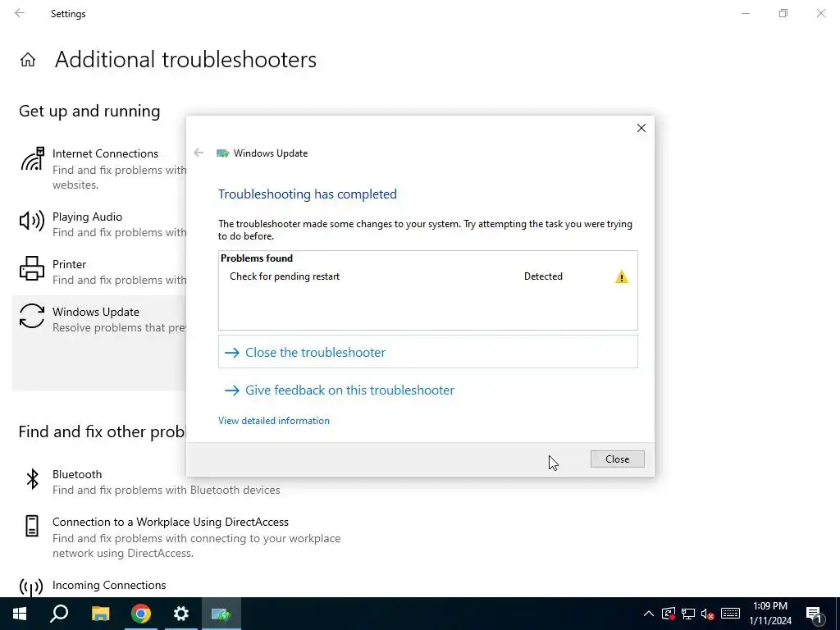Go to Settings home icon
Image resolution: width=840 pixels, height=630 pixels.
pyautogui.click(x=28, y=59)
